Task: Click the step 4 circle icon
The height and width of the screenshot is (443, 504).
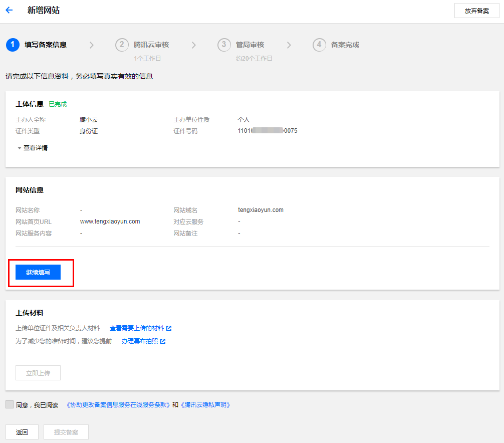Action: pos(319,45)
